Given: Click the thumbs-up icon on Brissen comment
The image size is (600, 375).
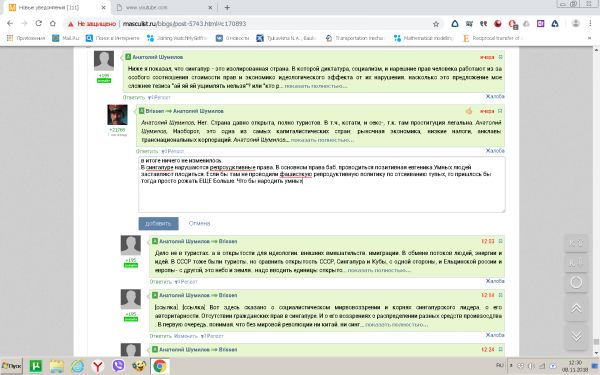Looking at the screenshot, I should click(x=469, y=111).
